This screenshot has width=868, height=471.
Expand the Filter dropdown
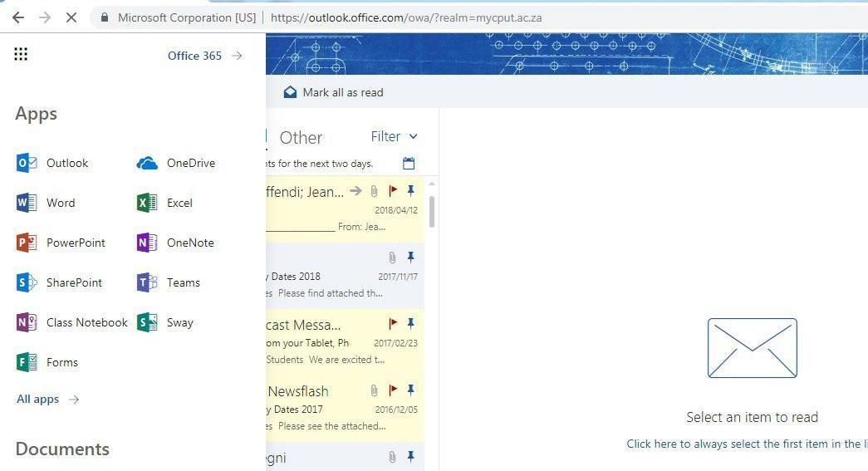coord(395,136)
